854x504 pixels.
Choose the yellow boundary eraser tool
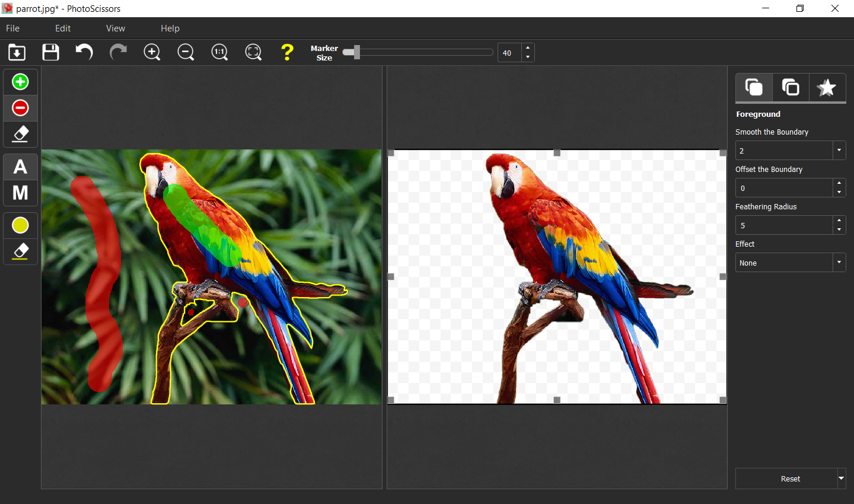[20, 251]
